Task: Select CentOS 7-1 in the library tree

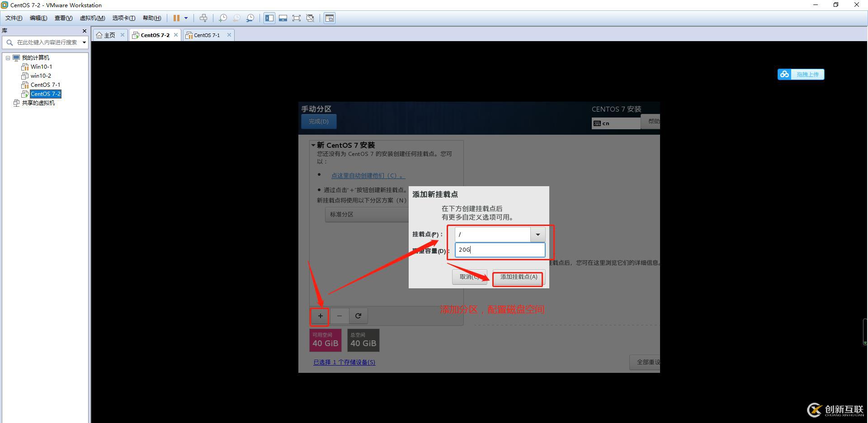Action: pos(45,85)
